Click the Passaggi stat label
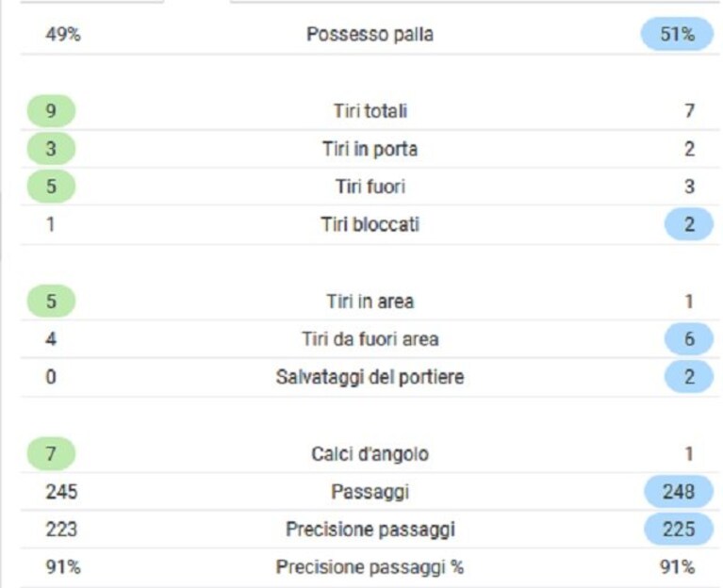Screen dimensions: 723x588 pos(370,492)
